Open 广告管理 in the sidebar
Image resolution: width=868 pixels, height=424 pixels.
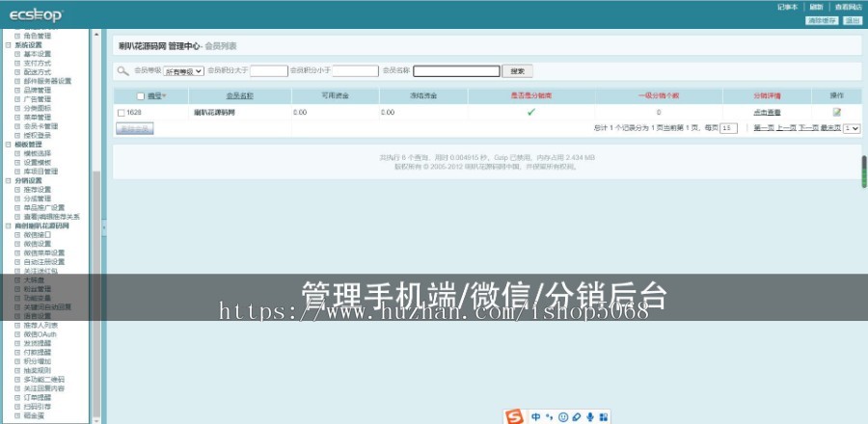(37, 99)
